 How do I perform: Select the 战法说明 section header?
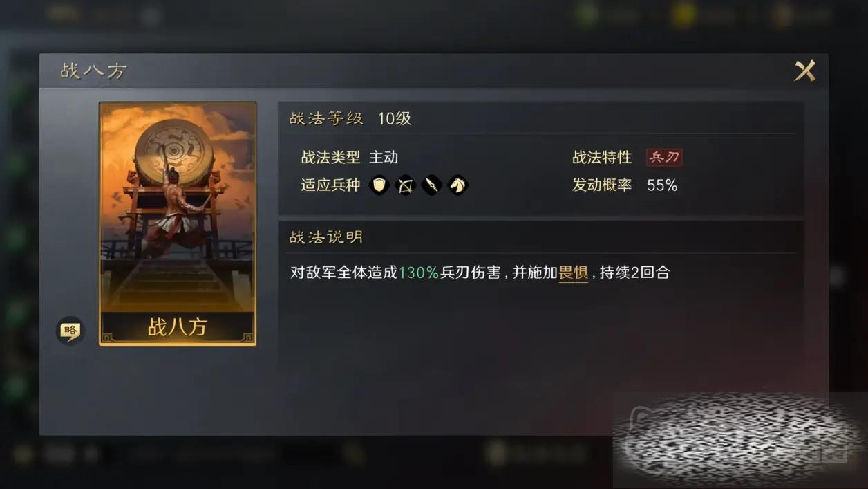[326, 237]
